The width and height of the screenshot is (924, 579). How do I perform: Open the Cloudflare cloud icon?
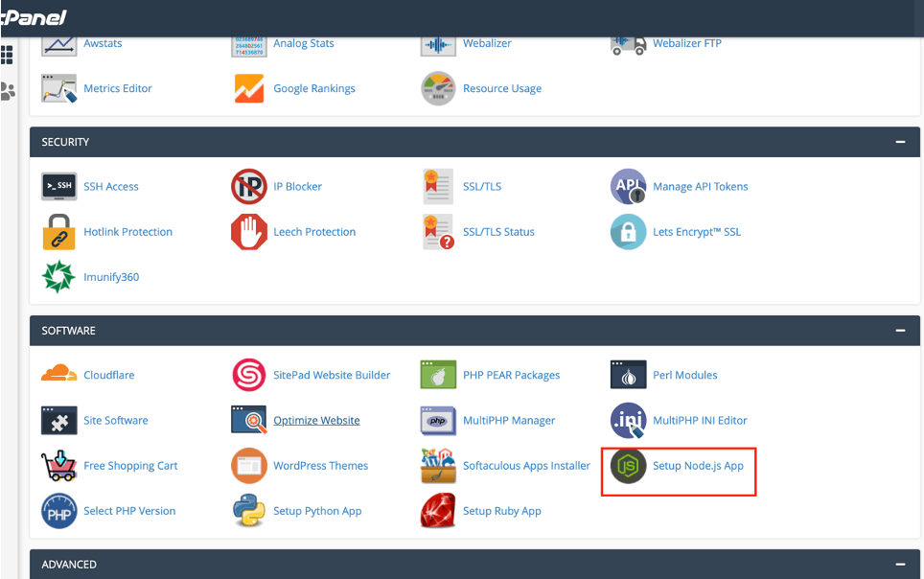58,374
